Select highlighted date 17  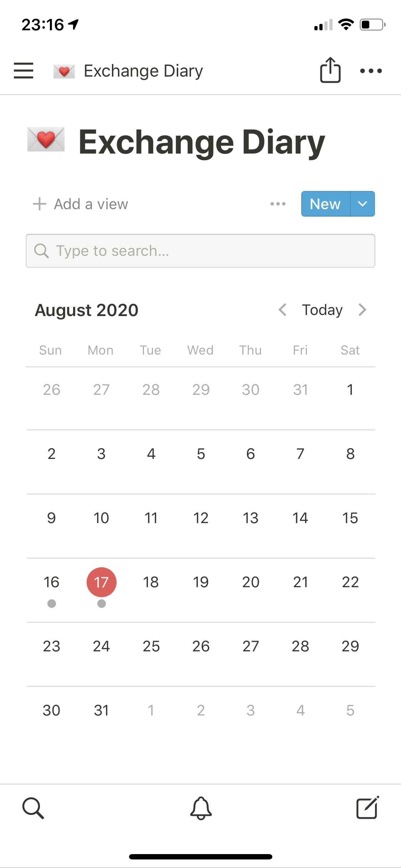click(x=102, y=582)
